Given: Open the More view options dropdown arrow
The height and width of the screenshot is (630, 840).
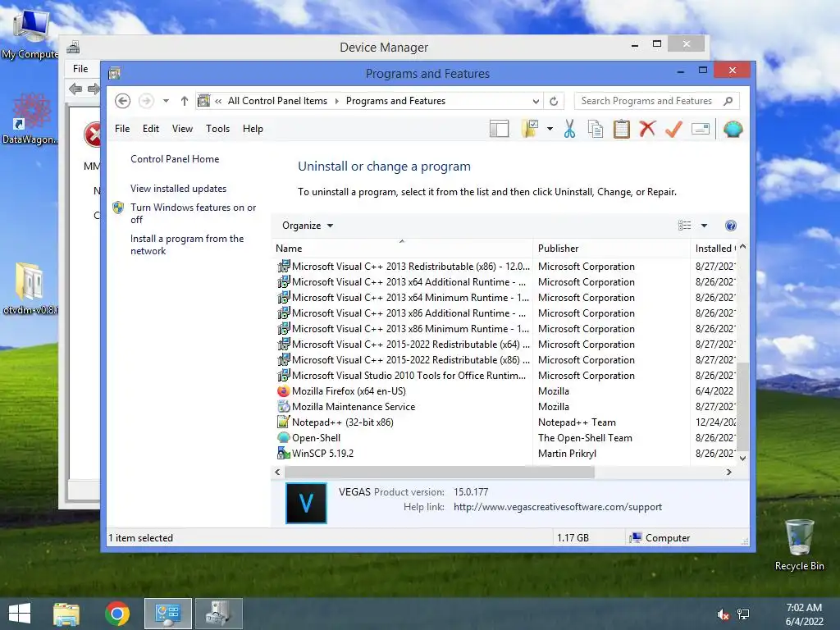Looking at the screenshot, I should coord(704,226).
